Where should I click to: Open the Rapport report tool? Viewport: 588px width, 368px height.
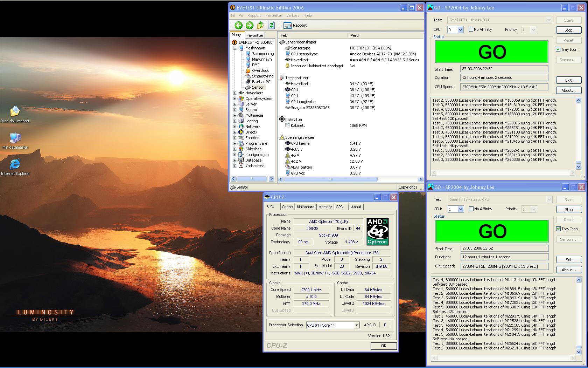coord(295,25)
